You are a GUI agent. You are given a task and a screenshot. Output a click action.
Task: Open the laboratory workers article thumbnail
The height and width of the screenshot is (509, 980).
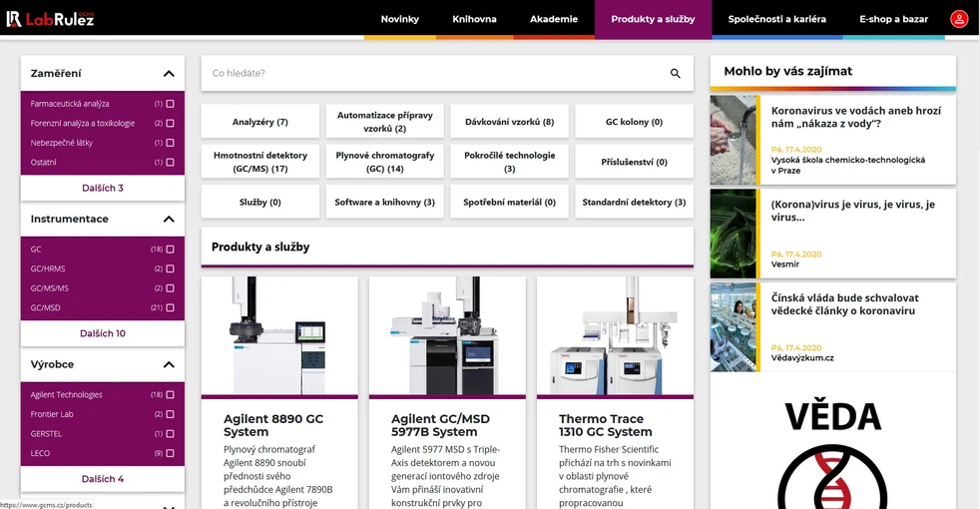(x=734, y=327)
